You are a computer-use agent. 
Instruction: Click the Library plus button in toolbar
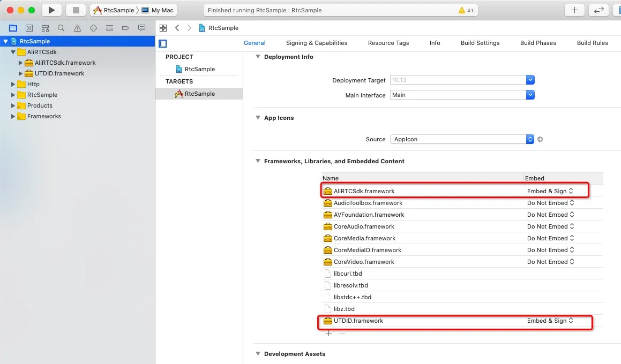tap(575, 10)
